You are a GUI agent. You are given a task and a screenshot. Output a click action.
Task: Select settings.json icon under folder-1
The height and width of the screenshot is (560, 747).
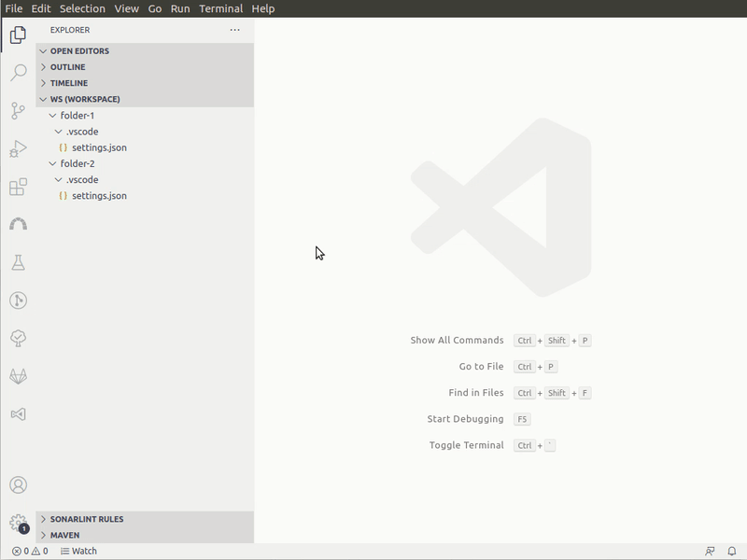(63, 147)
